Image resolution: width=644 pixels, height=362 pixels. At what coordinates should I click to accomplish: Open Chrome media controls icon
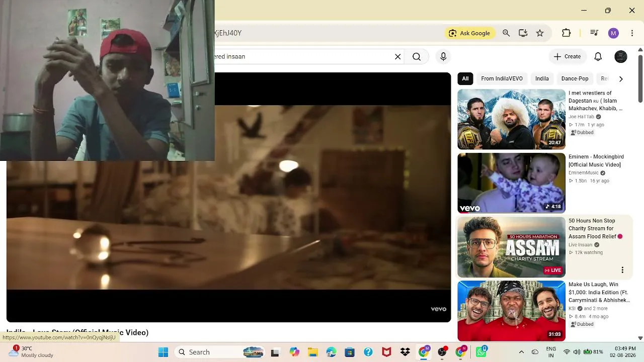pyautogui.click(x=594, y=33)
